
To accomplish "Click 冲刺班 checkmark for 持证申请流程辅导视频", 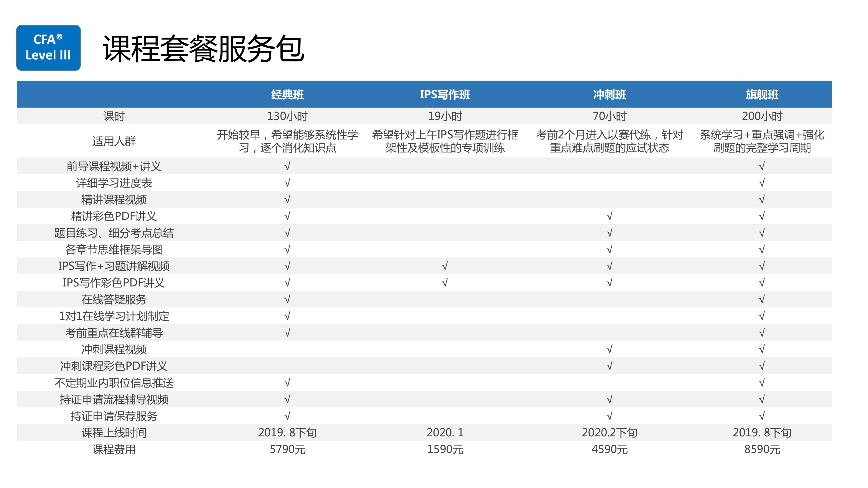I will click(x=609, y=399).
